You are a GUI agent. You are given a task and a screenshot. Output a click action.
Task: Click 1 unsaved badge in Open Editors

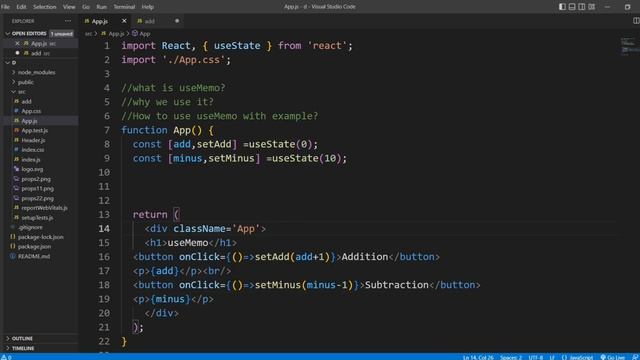(62, 33)
